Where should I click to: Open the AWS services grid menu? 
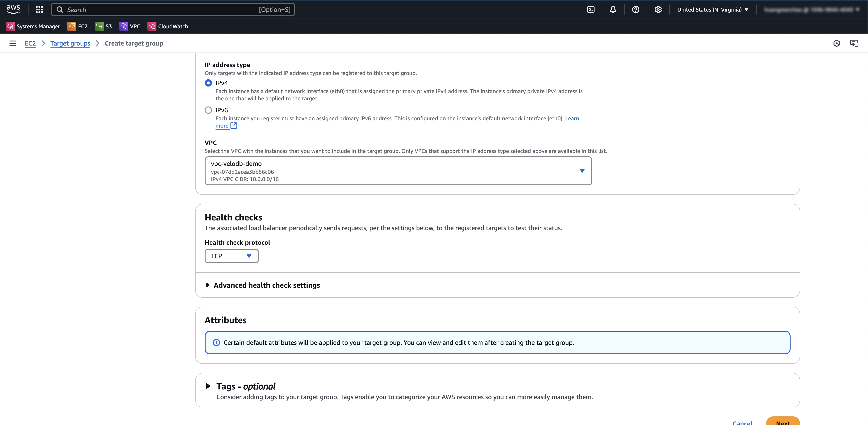(x=39, y=10)
